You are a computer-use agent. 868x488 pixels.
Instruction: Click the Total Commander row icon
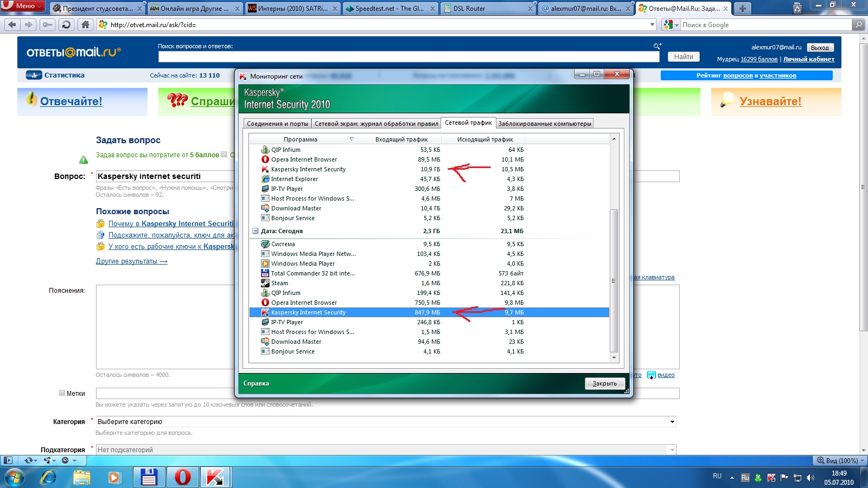coord(265,273)
